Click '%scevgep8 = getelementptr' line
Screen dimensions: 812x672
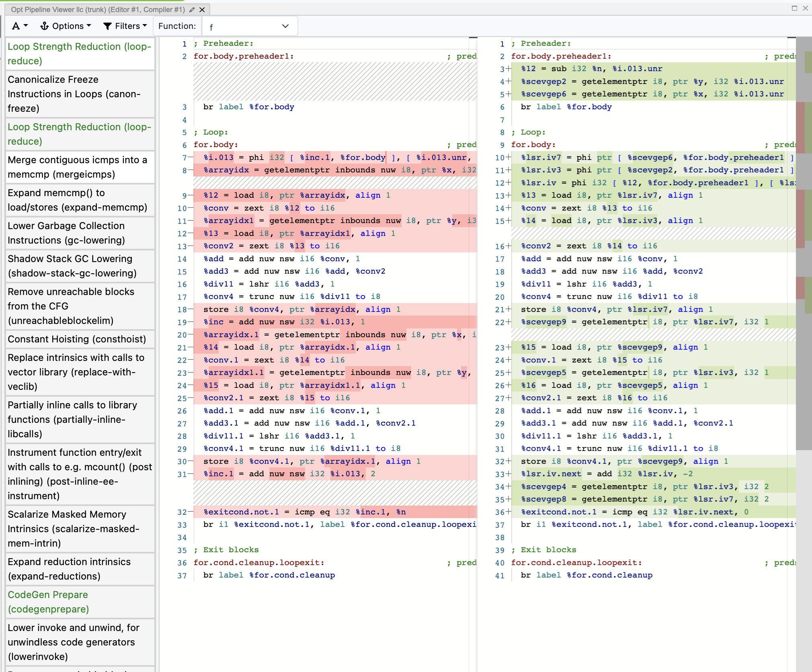click(645, 499)
